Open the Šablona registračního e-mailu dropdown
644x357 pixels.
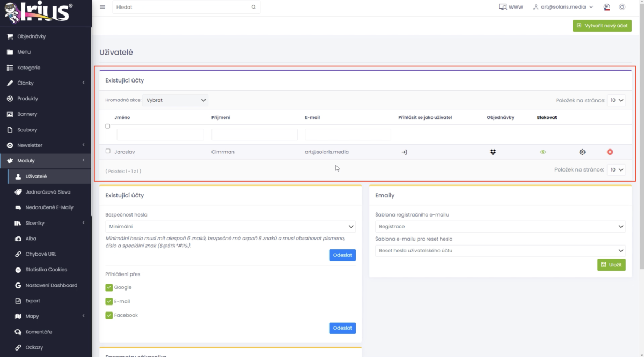500,227
